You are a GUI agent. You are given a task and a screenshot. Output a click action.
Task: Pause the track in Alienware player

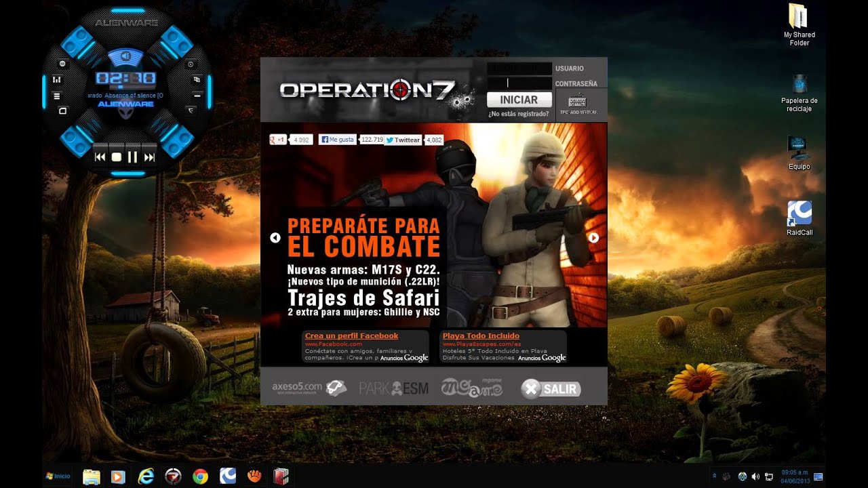(133, 157)
